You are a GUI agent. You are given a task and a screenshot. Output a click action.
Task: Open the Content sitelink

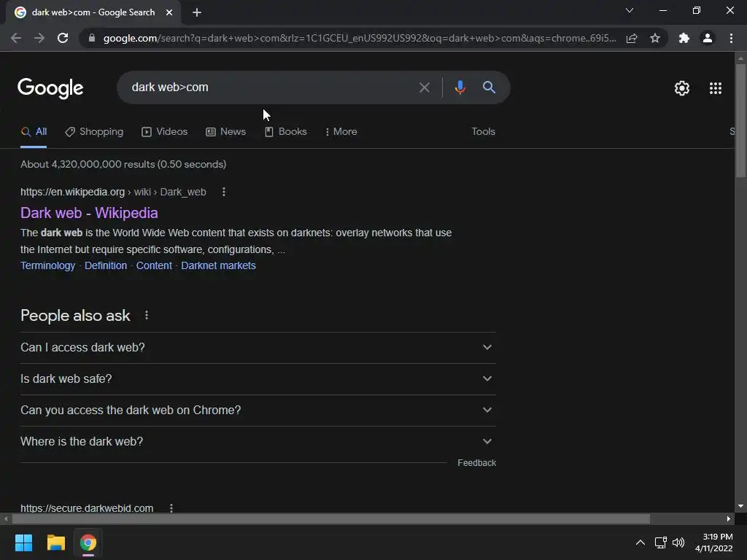pyautogui.click(x=154, y=265)
